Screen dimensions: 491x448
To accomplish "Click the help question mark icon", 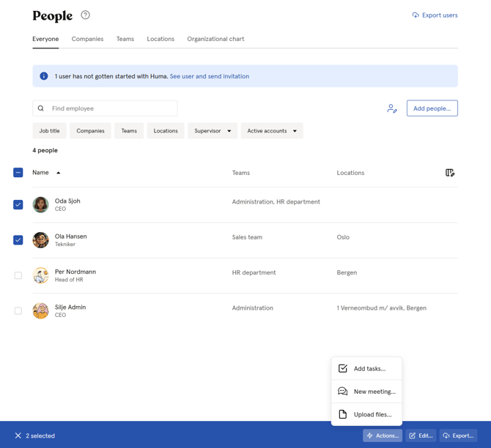I will (x=85, y=15).
